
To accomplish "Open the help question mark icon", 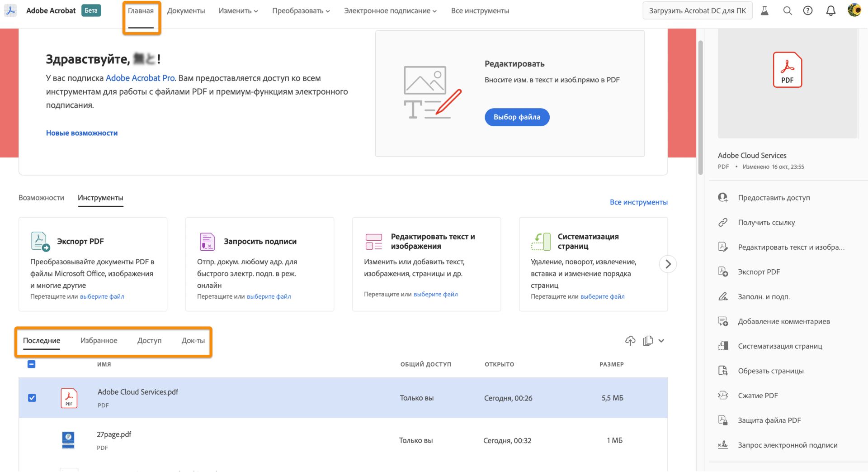I will [x=808, y=11].
